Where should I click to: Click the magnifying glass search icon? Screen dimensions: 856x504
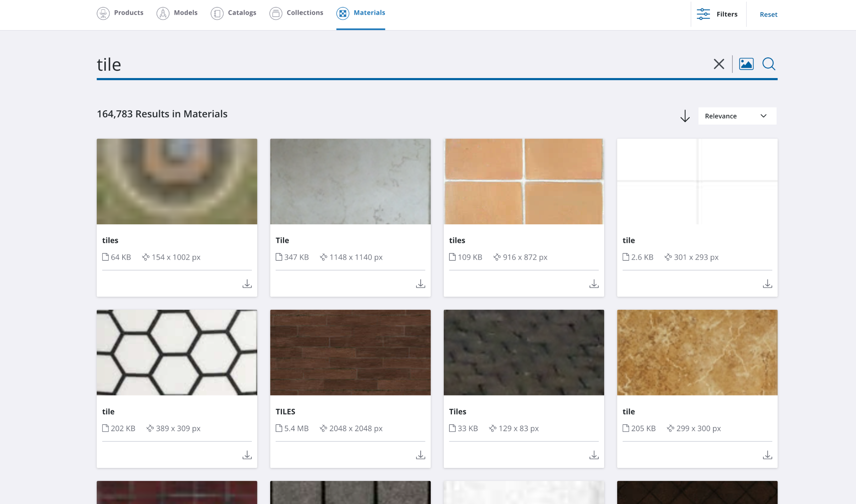[x=769, y=64]
